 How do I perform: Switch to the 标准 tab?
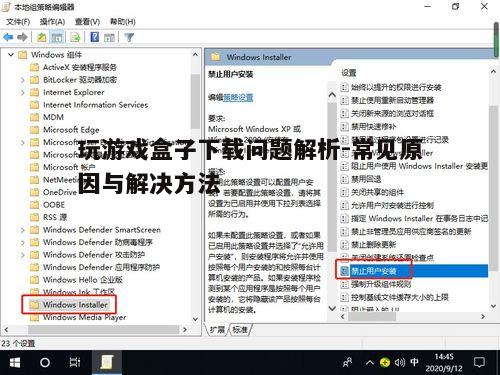tap(240, 330)
